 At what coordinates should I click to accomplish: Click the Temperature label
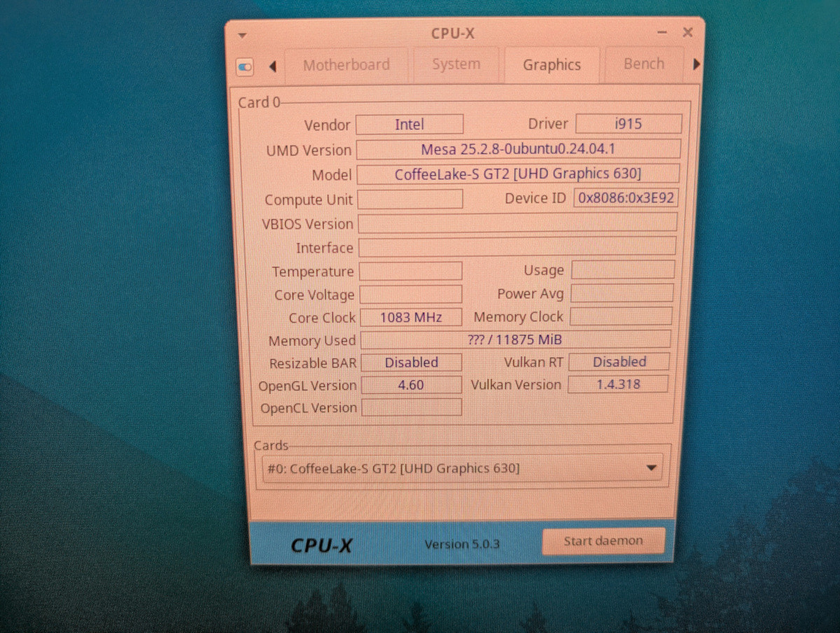(x=313, y=271)
